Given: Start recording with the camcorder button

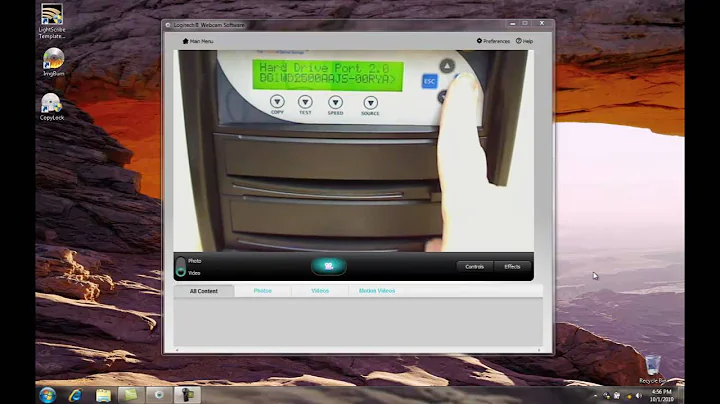Looking at the screenshot, I should [x=328, y=266].
